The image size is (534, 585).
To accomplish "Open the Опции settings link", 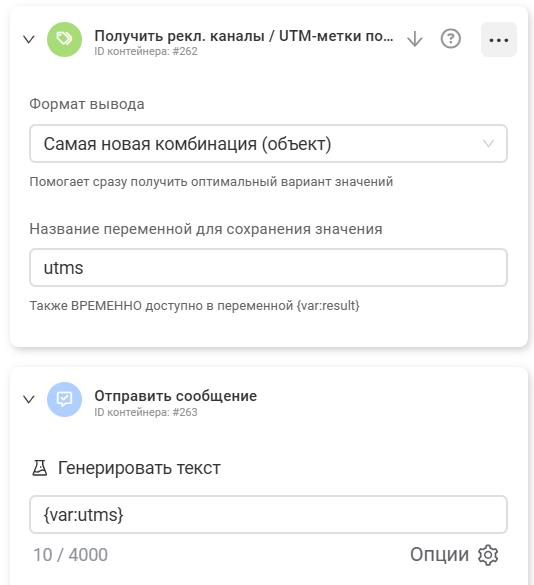I will tap(439, 555).
